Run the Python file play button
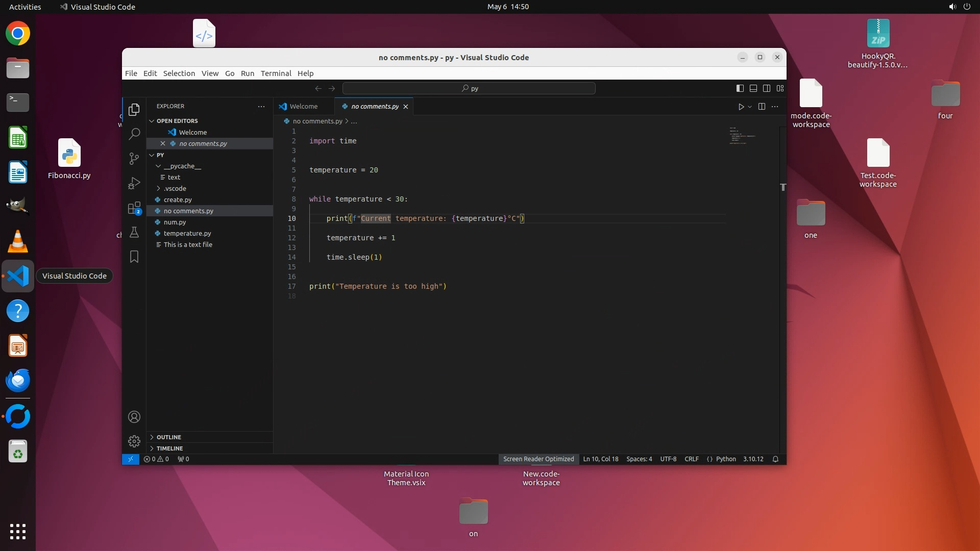 741,107
